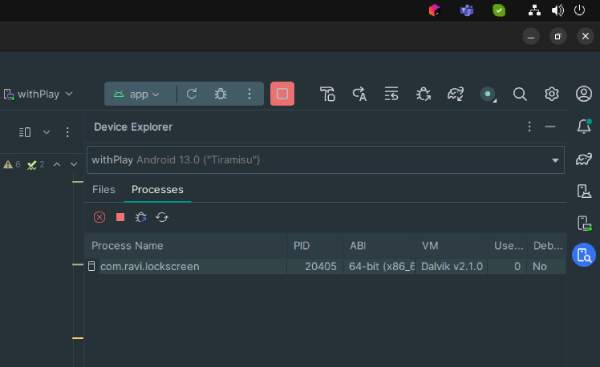The image size is (600, 367).
Task: Sort by Debuggable column header
Action: (x=548, y=246)
